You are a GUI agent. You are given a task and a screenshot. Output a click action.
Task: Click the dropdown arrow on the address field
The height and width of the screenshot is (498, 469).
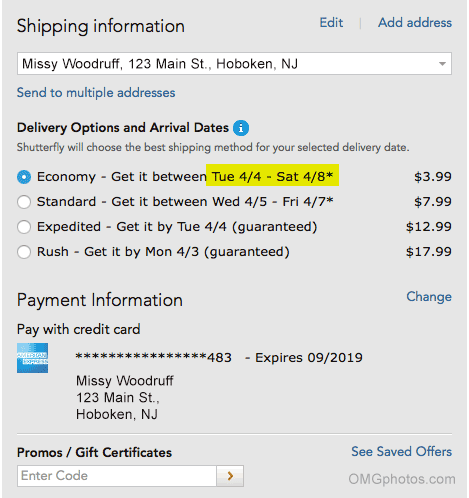point(442,64)
